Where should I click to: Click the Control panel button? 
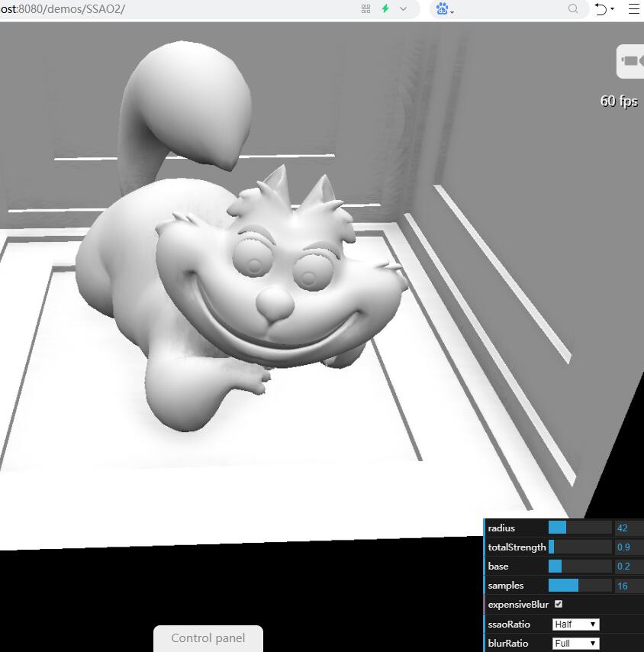[x=208, y=638]
